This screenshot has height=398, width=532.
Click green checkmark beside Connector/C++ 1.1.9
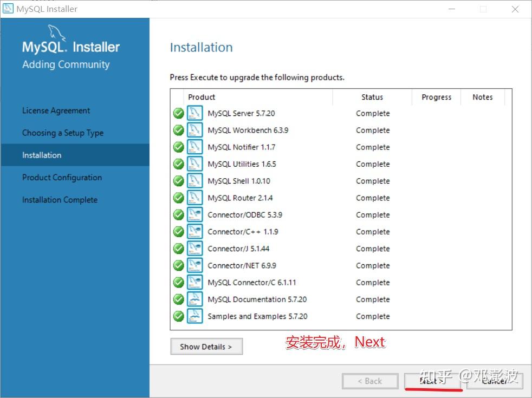pos(178,232)
